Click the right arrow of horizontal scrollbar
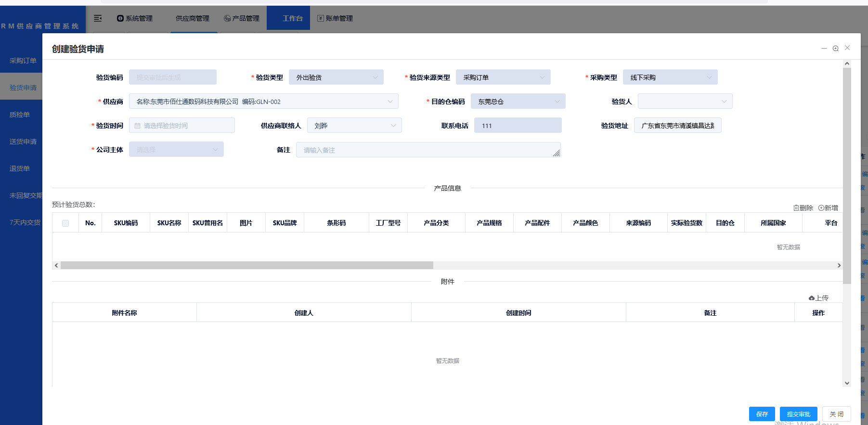The image size is (868, 425). 839,265
